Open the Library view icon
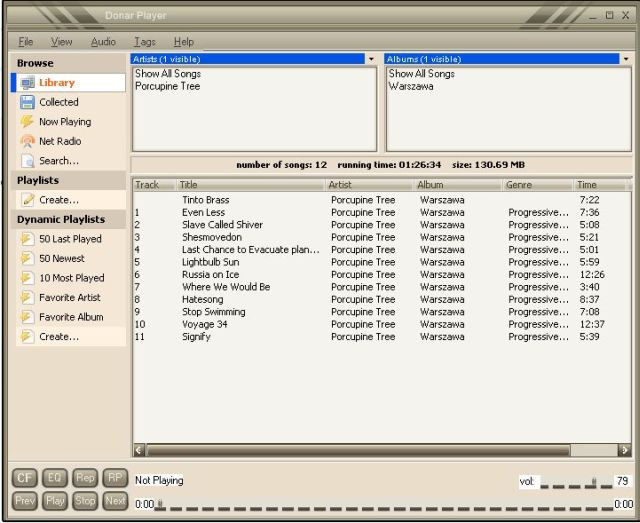Image resolution: width=640 pixels, height=523 pixels. click(x=27, y=83)
